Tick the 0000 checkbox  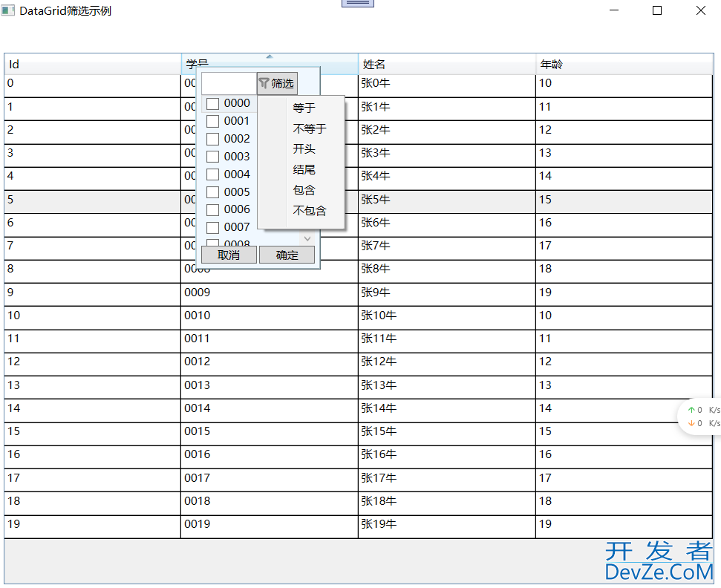point(212,103)
